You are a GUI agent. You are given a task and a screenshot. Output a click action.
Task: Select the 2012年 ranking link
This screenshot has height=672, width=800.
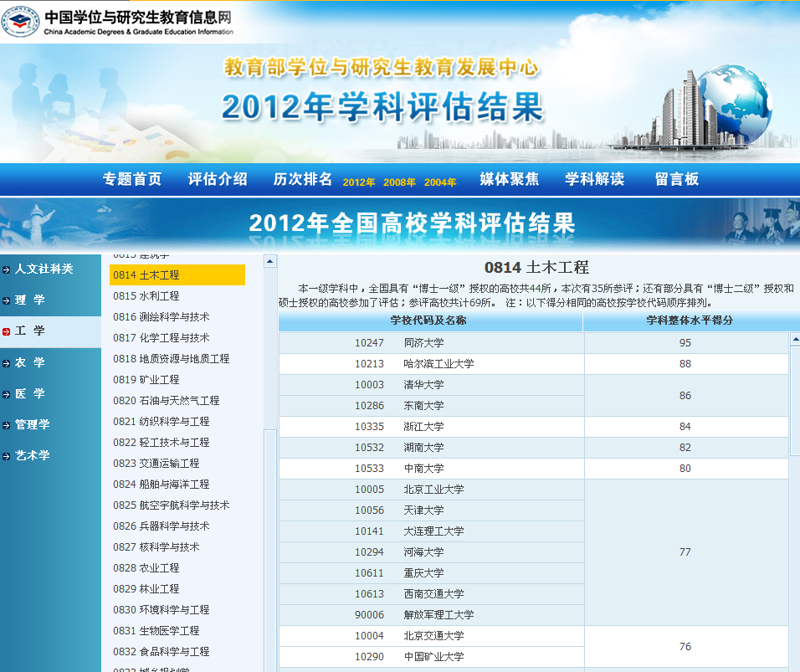pyautogui.click(x=359, y=182)
